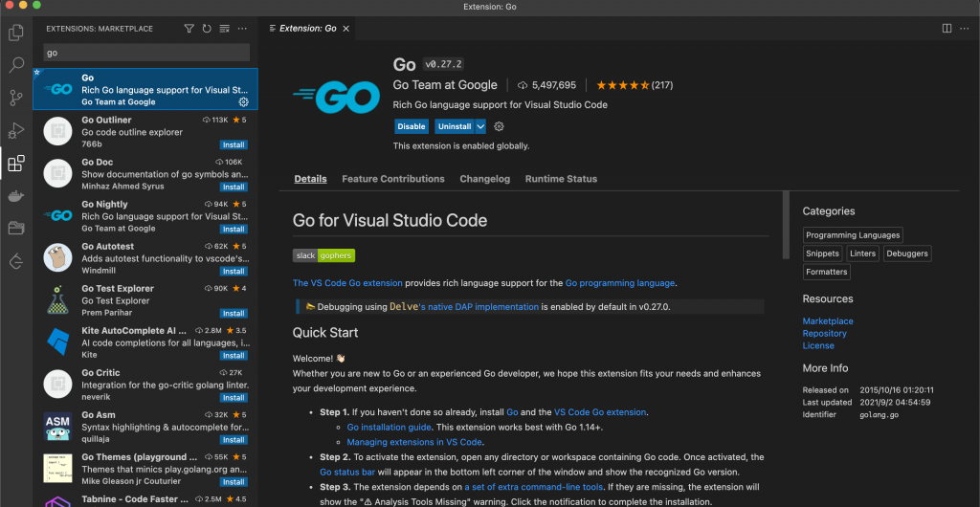Close the Extension: Go editor tab
Image resolution: width=980 pixels, height=507 pixels.
click(346, 29)
